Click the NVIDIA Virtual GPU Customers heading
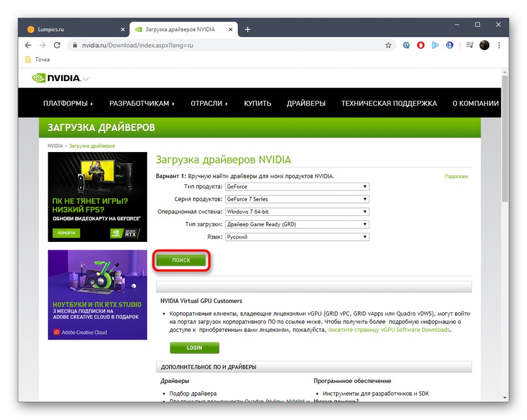This screenshot has height=420, width=527. coord(201,301)
